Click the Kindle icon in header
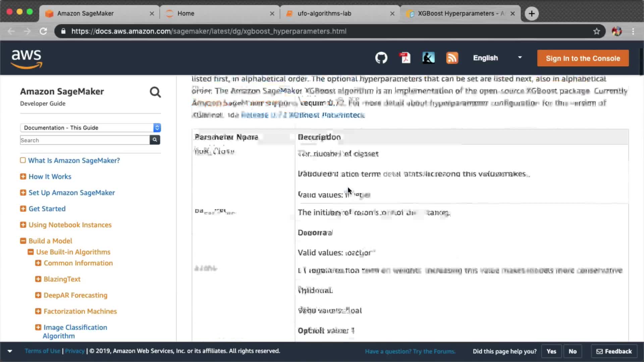 (x=428, y=58)
